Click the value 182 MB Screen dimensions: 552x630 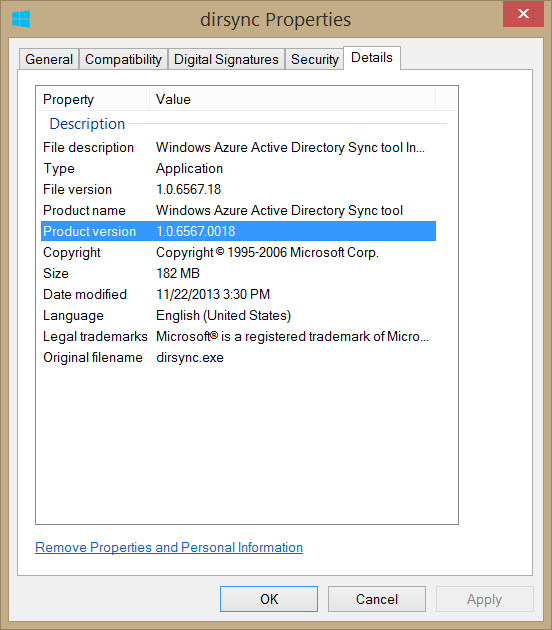click(178, 273)
